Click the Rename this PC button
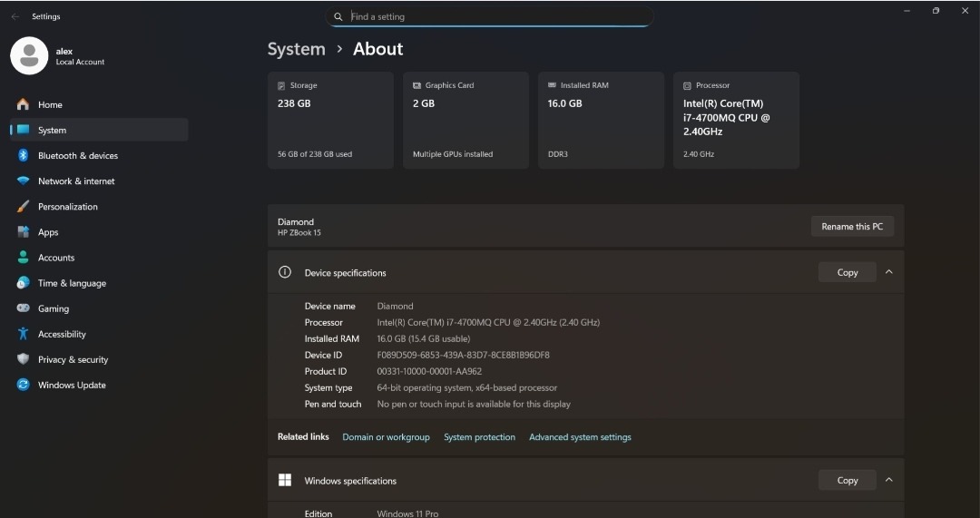This screenshot has height=518, width=980. tap(851, 227)
